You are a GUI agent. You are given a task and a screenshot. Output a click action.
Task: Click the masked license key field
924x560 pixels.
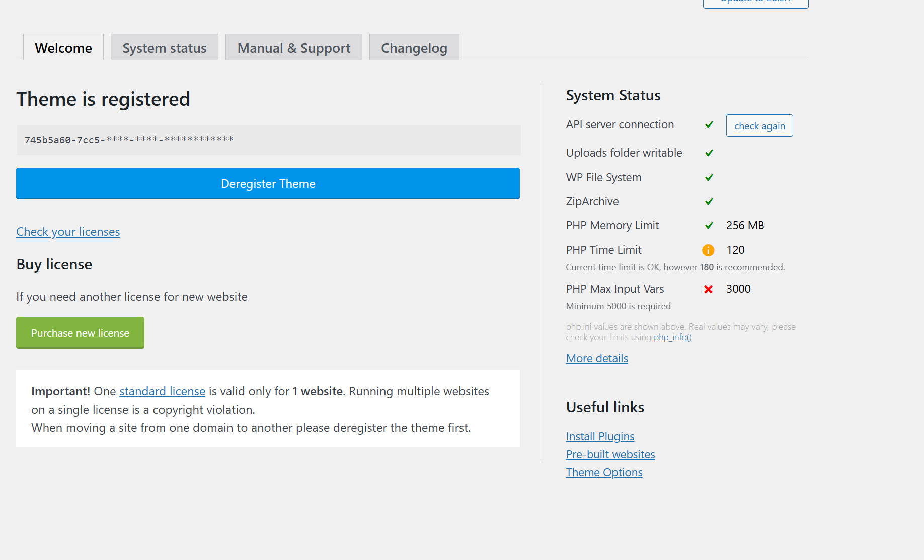(268, 140)
